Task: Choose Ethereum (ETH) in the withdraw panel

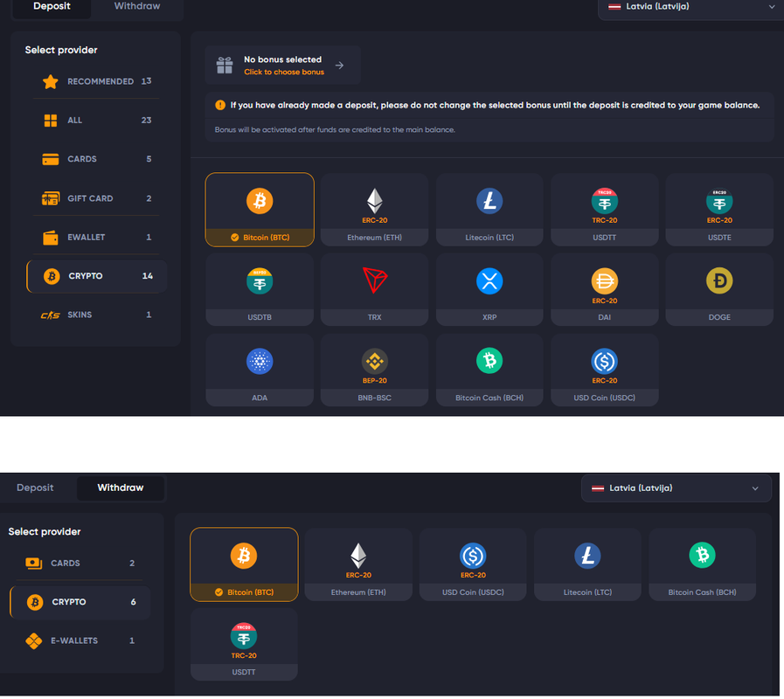Action: click(x=358, y=564)
